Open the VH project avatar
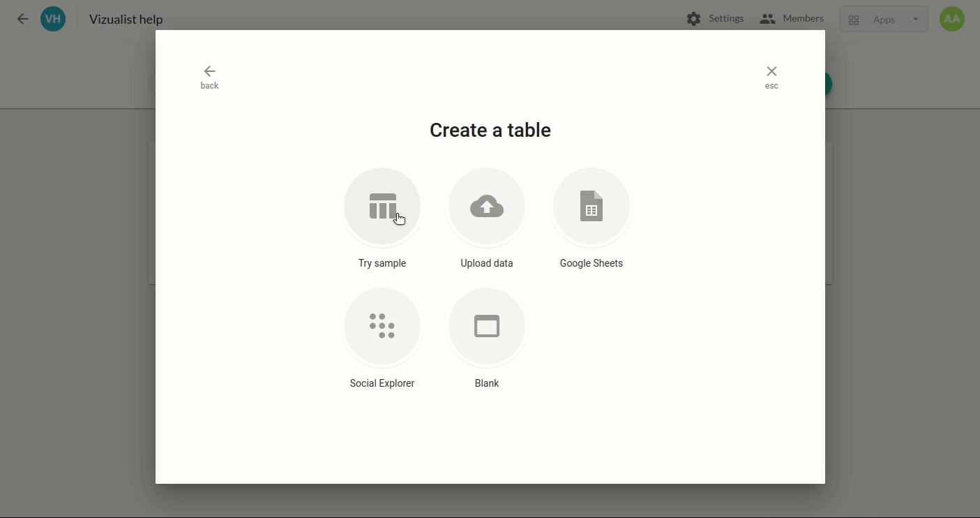The height and width of the screenshot is (518, 980). pos(53,19)
